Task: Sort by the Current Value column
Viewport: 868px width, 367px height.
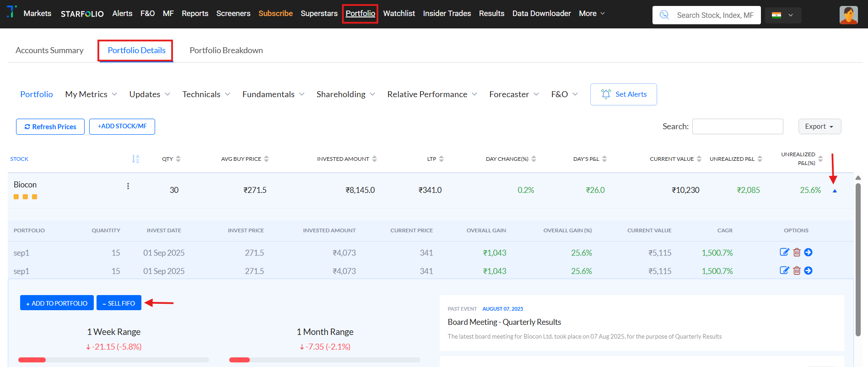Action: coord(675,159)
